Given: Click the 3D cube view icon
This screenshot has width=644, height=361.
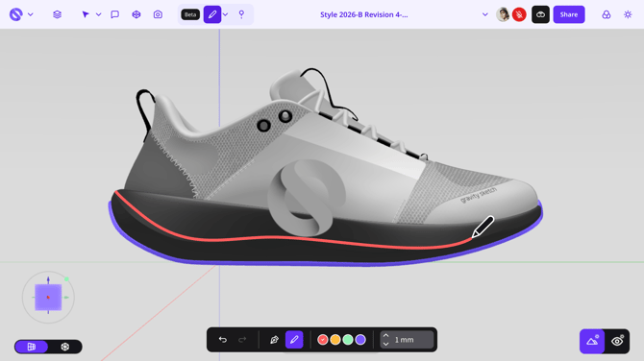Looking at the screenshot, I should pos(136,14).
